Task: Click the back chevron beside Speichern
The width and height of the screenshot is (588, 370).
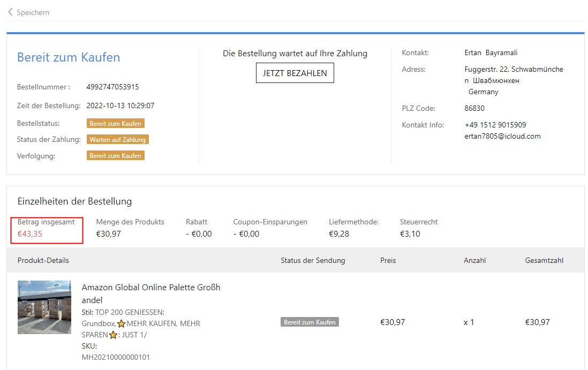Action: pos(10,12)
